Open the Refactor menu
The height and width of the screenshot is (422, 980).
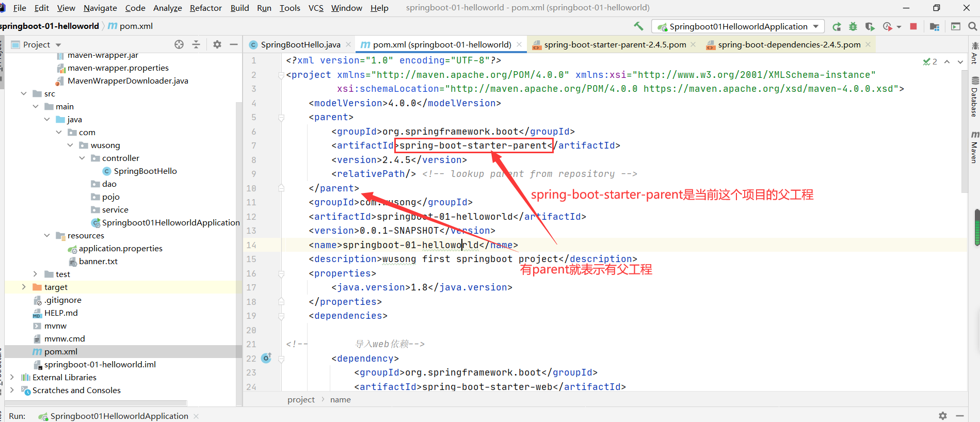pos(205,8)
